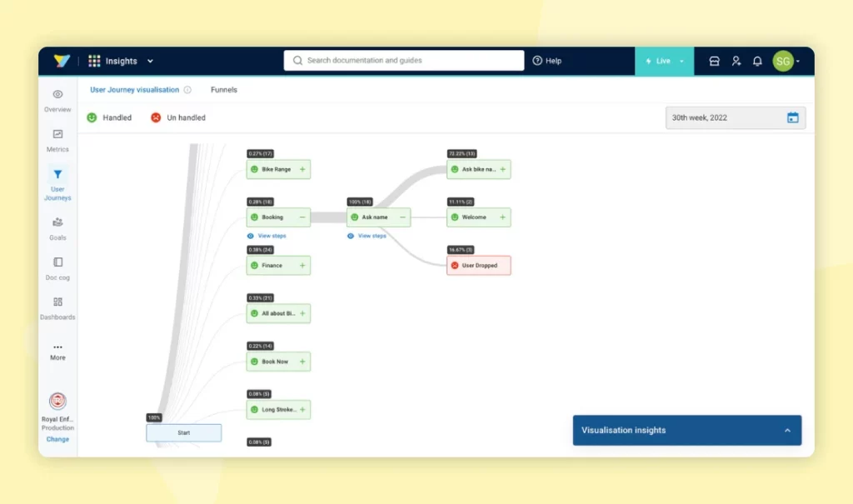Image resolution: width=853 pixels, height=504 pixels.
Task: Click smiley icon on Finance node
Action: [x=255, y=266]
